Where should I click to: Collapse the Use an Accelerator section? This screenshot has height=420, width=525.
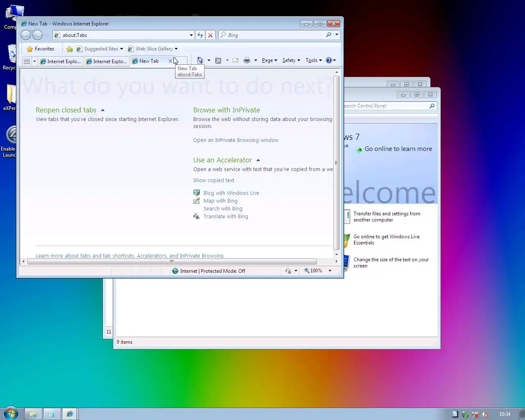(x=258, y=160)
